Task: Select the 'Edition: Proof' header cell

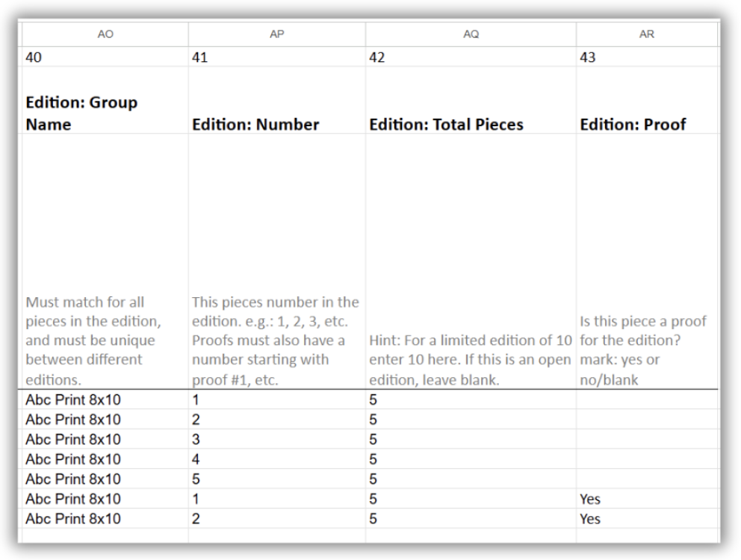Action: click(x=646, y=100)
